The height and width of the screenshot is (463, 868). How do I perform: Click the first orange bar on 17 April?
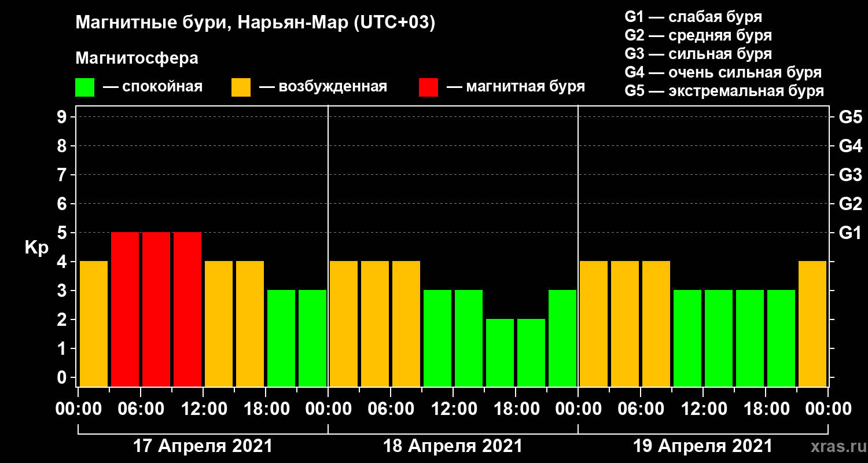click(94, 324)
